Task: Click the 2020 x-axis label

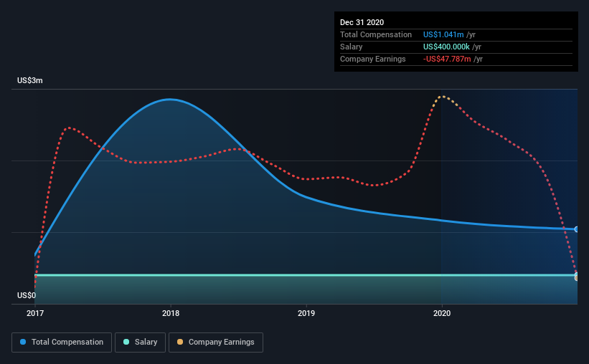Action: (442, 313)
